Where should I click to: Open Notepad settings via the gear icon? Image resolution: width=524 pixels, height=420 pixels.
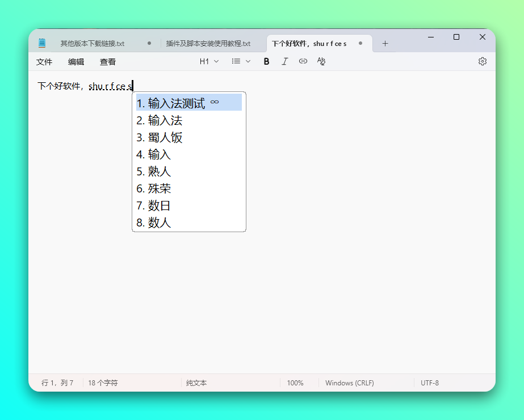[482, 61]
